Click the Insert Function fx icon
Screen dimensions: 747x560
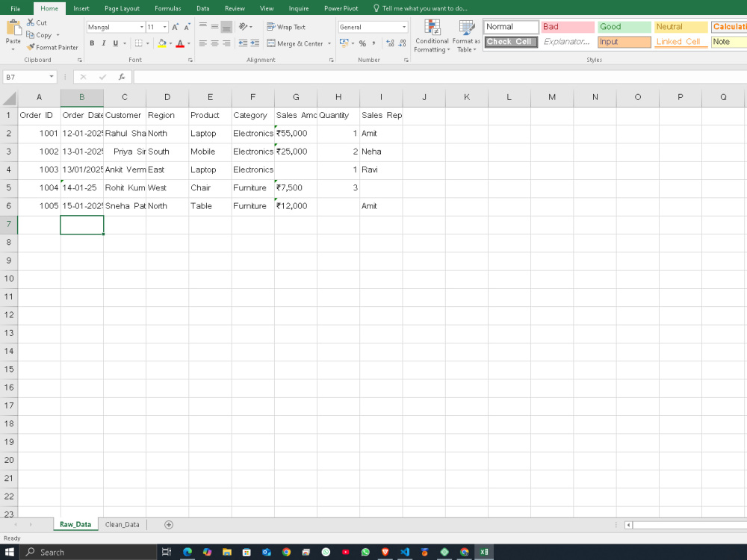pyautogui.click(x=122, y=77)
